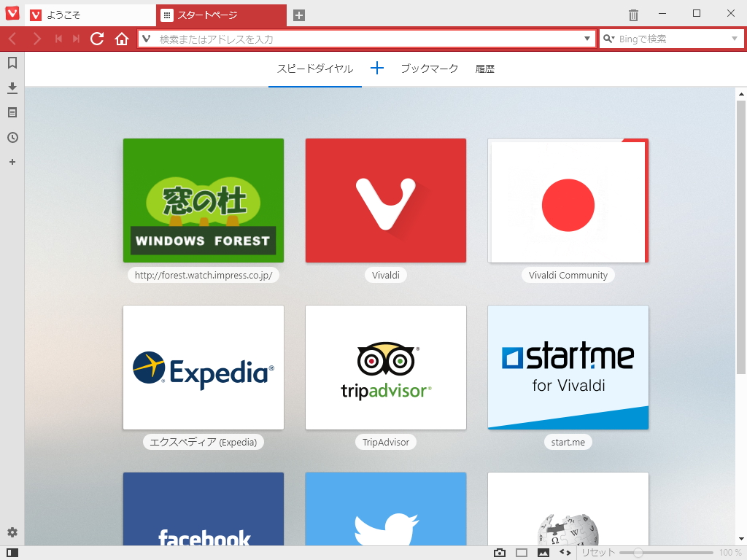
Task: Expand the Bing search field dropdown
Action: coord(734,39)
